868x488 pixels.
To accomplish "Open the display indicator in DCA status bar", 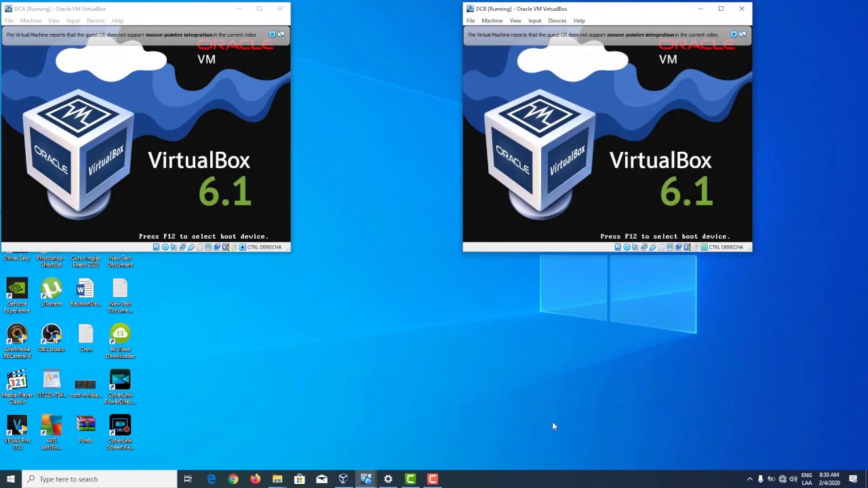I will pos(208,247).
